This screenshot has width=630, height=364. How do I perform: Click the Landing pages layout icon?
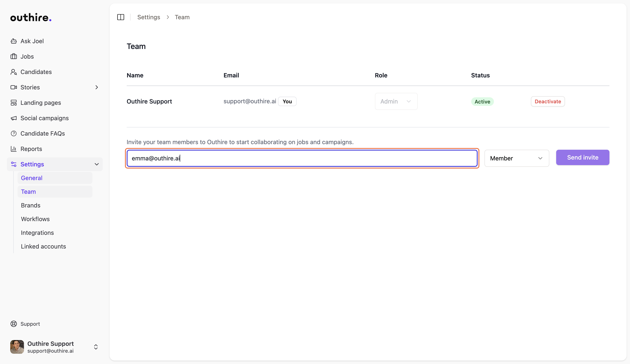(x=13, y=103)
